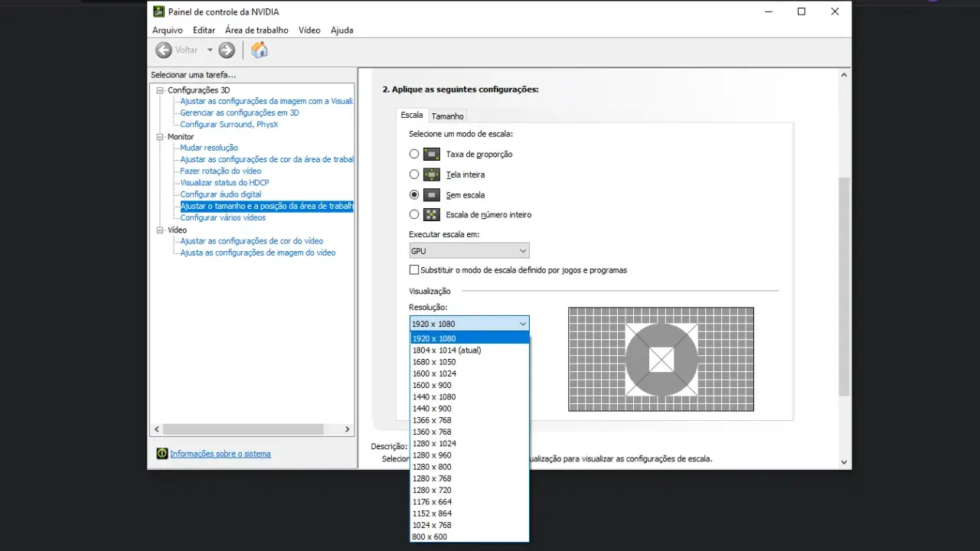Screen dimensions: 980x551
Task: Click the scaling preview test pattern
Action: pos(661,359)
